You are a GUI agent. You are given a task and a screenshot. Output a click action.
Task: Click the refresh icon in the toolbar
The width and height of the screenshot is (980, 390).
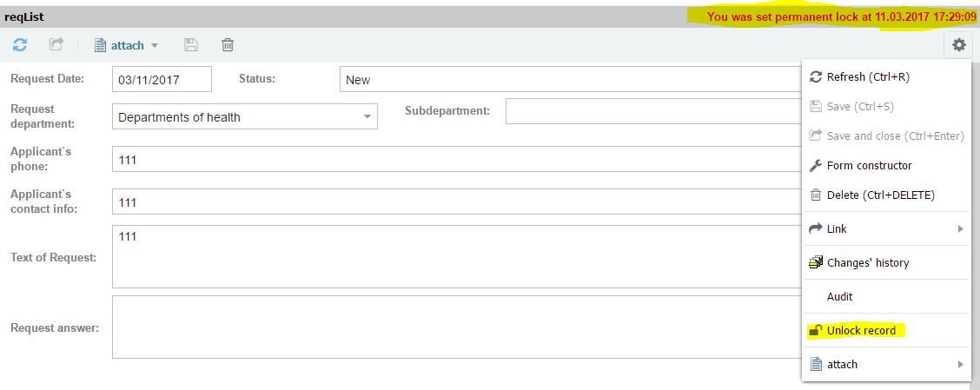point(20,45)
